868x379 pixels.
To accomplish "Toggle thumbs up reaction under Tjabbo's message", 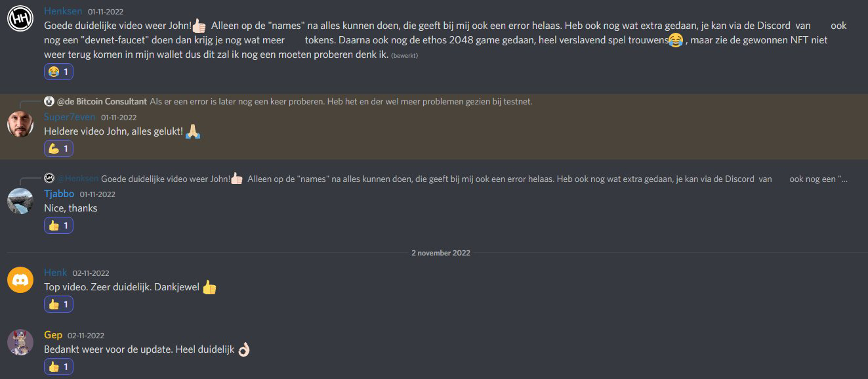I will pyautogui.click(x=58, y=225).
